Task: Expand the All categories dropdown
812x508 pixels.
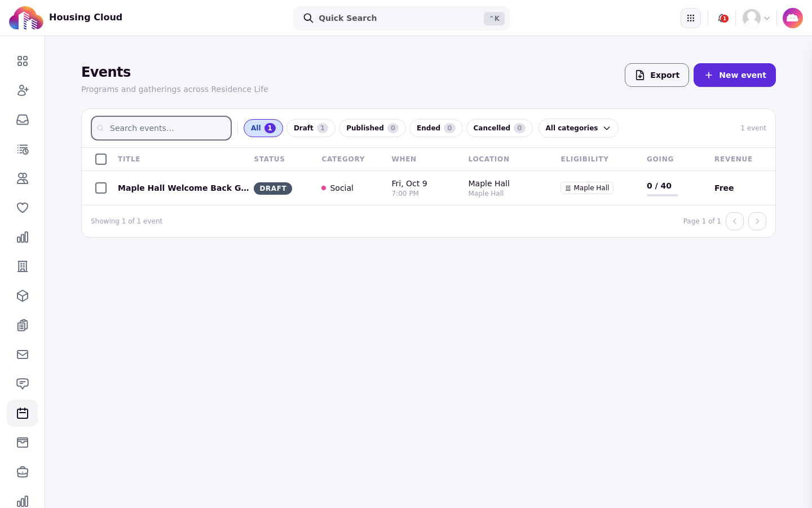Action: point(578,128)
